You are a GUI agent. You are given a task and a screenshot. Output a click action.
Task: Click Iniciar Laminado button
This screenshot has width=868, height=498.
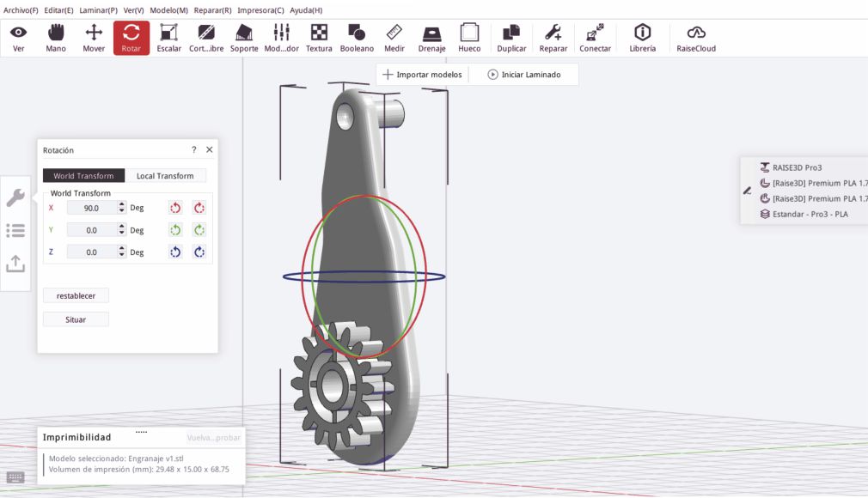[x=524, y=75]
